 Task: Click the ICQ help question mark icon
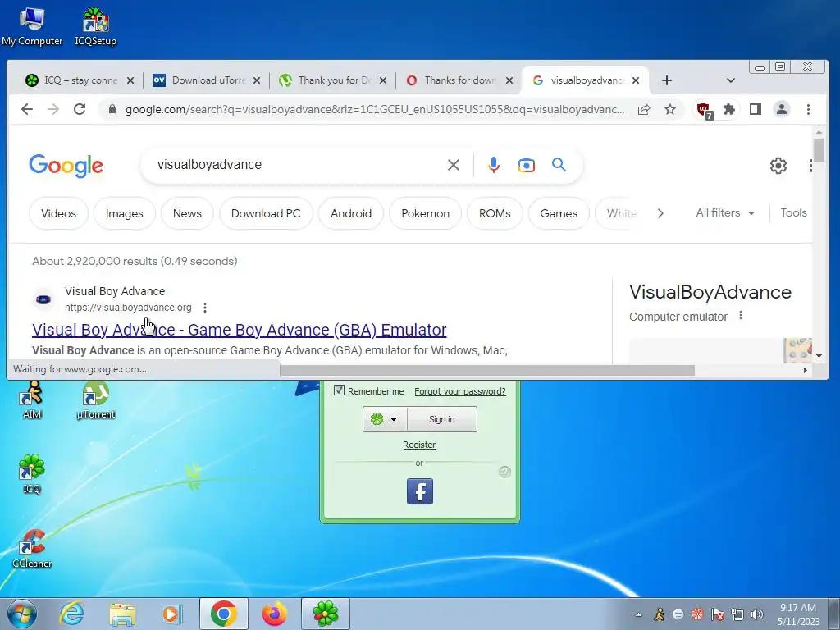coord(504,472)
